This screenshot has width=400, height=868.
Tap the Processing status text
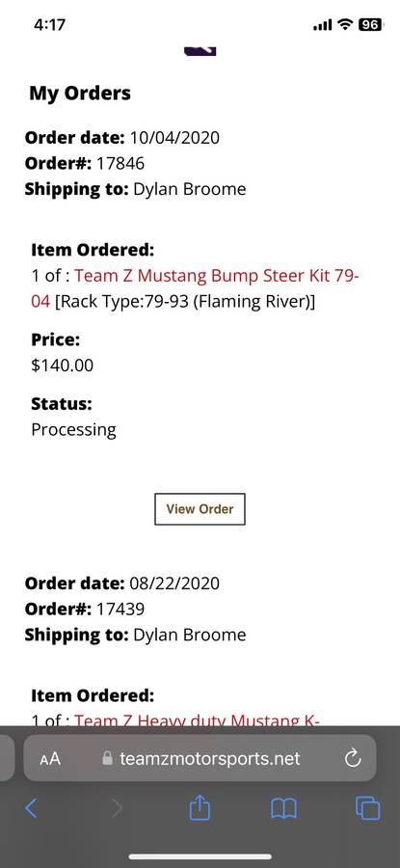pyautogui.click(x=73, y=430)
